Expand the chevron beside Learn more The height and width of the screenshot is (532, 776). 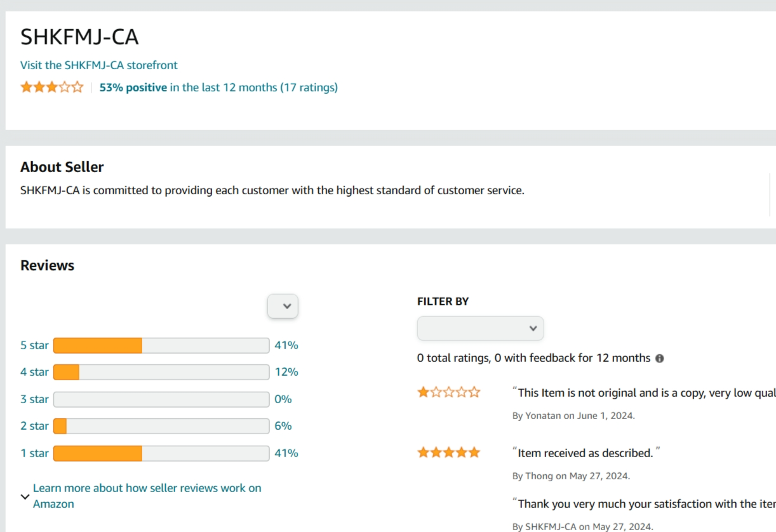(x=25, y=496)
